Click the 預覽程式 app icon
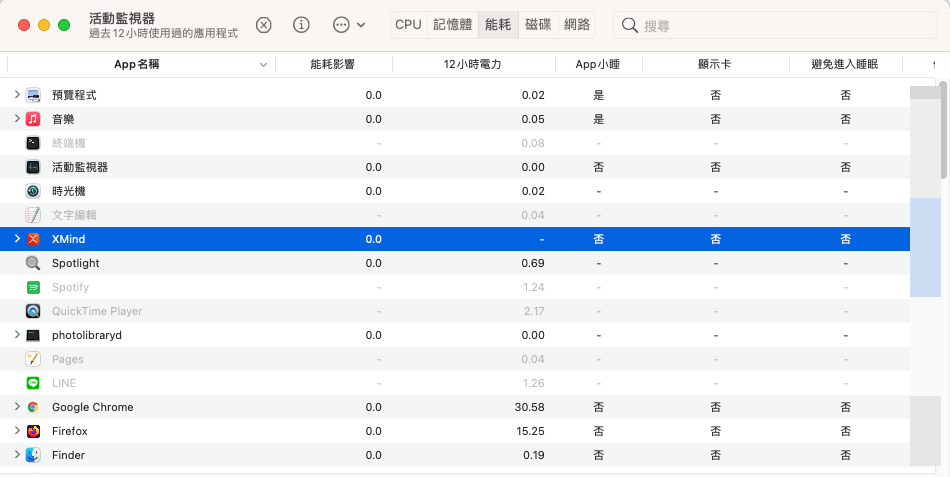Image resolution: width=950 pixels, height=477 pixels. point(33,95)
